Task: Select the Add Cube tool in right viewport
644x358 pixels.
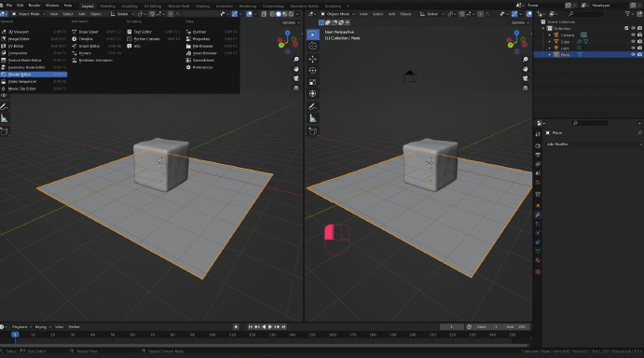Action: pyautogui.click(x=312, y=131)
